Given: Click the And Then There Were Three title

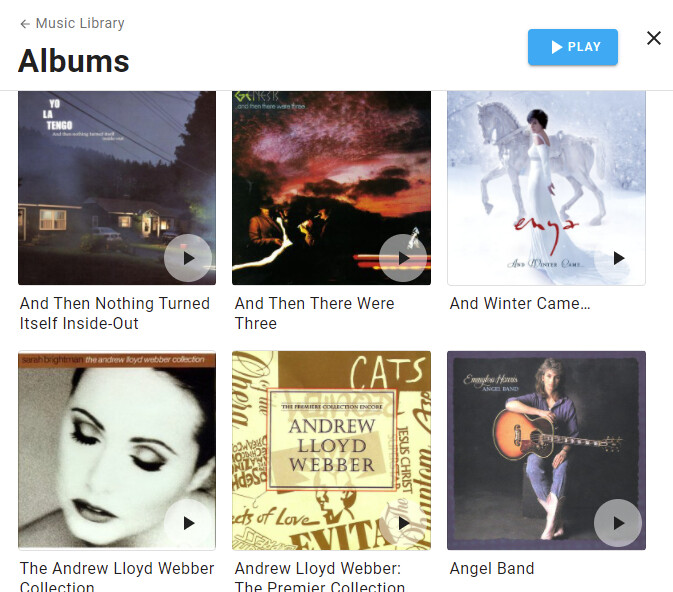Looking at the screenshot, I should 314,313.
